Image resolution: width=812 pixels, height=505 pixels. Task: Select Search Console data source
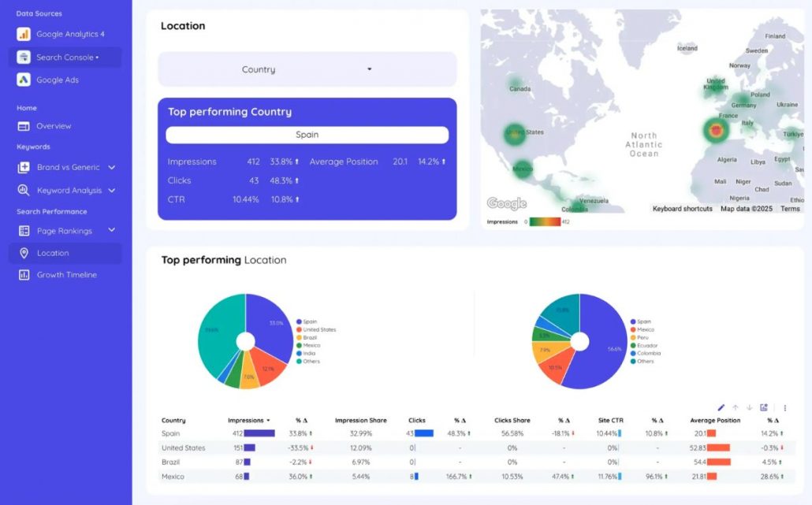pos(65,58)
